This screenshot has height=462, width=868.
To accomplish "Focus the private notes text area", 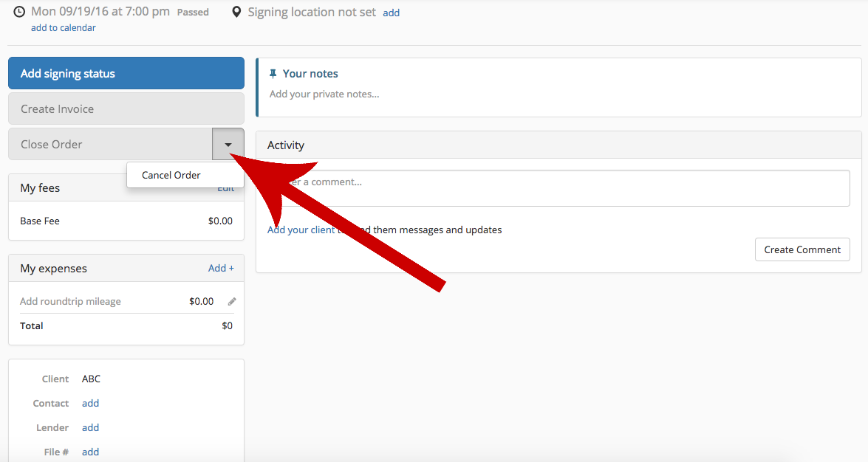I will point(324,94).
